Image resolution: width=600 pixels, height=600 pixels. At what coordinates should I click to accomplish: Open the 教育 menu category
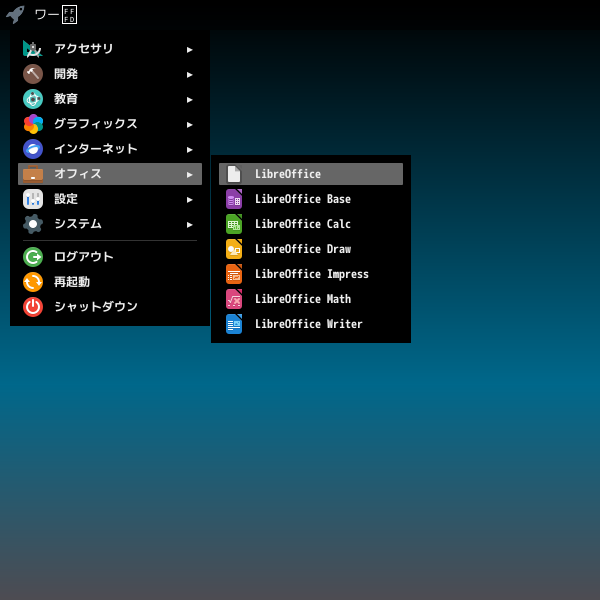click(110, 99)
